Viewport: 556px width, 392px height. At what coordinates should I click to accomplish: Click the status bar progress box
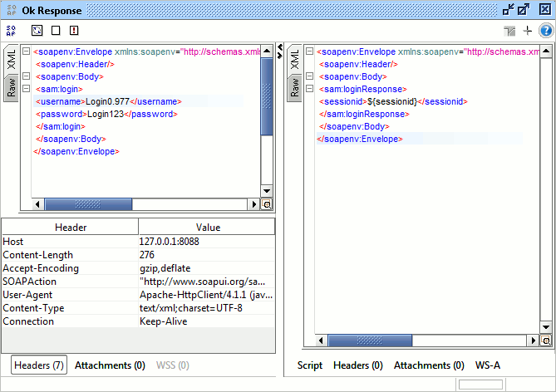(x=480, y=385)
